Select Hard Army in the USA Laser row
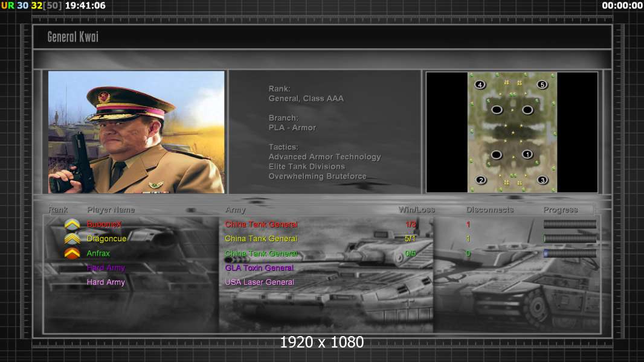 pos(106,282)
